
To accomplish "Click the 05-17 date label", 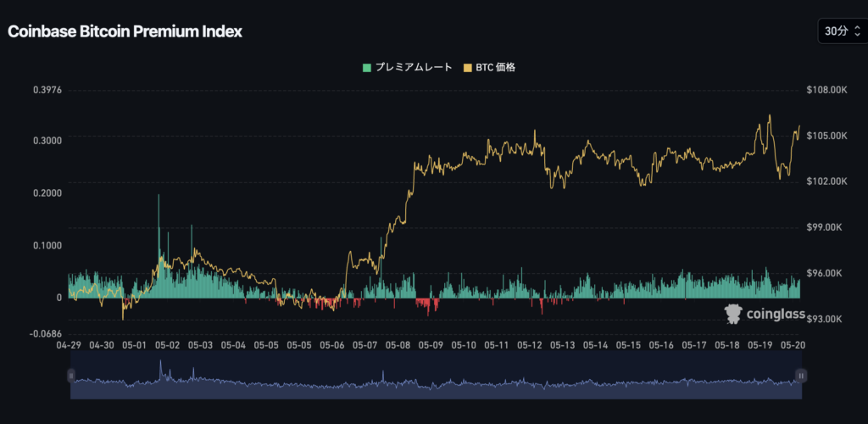I will tap(694, 345).
